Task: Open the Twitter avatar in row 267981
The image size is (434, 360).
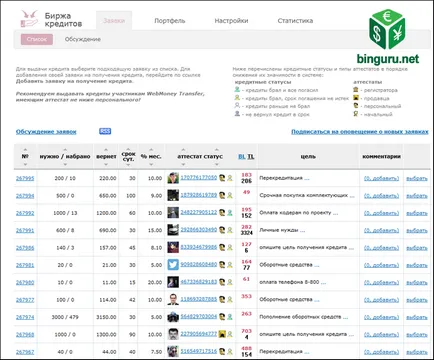Action: click(x=173, y=265)
